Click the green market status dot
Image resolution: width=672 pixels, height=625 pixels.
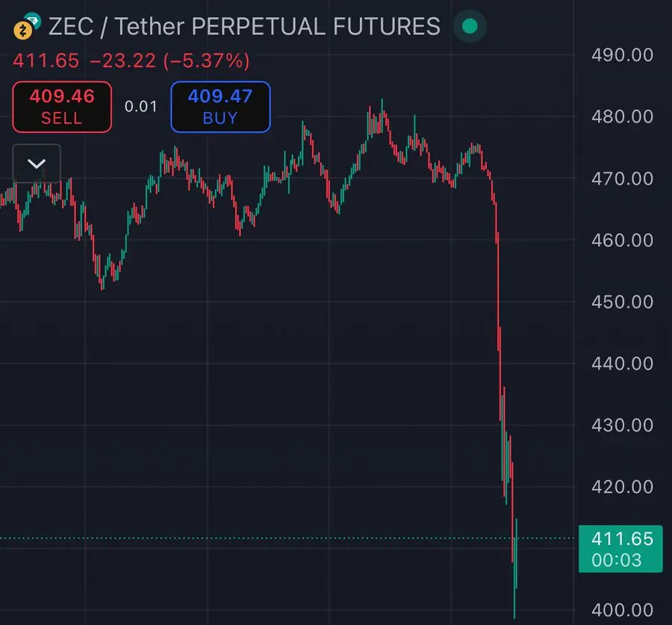coord(470,28)
